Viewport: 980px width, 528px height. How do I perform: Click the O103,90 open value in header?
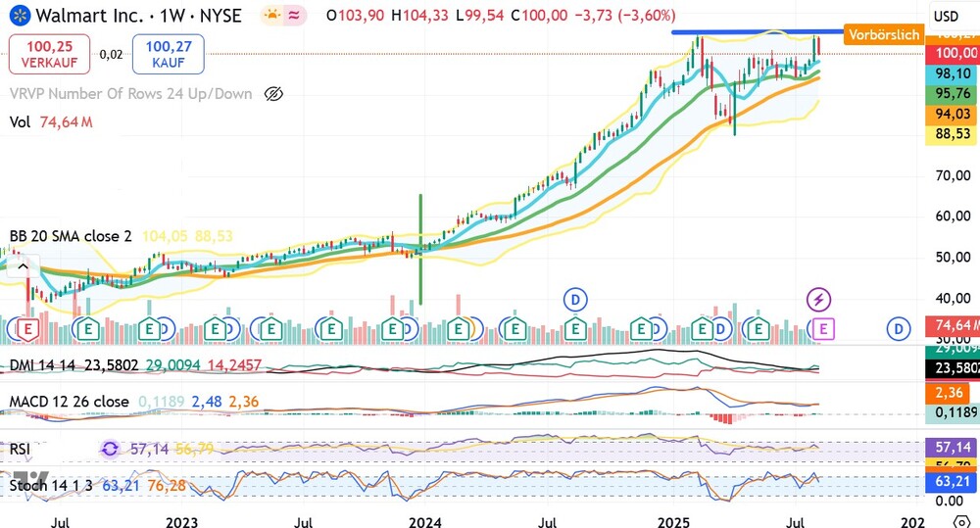pos(355,16)
